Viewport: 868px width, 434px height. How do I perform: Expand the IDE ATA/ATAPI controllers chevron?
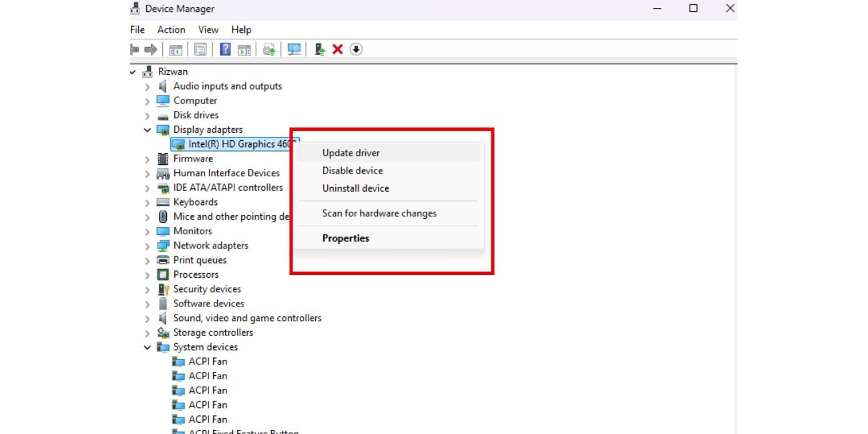[148, 188]
